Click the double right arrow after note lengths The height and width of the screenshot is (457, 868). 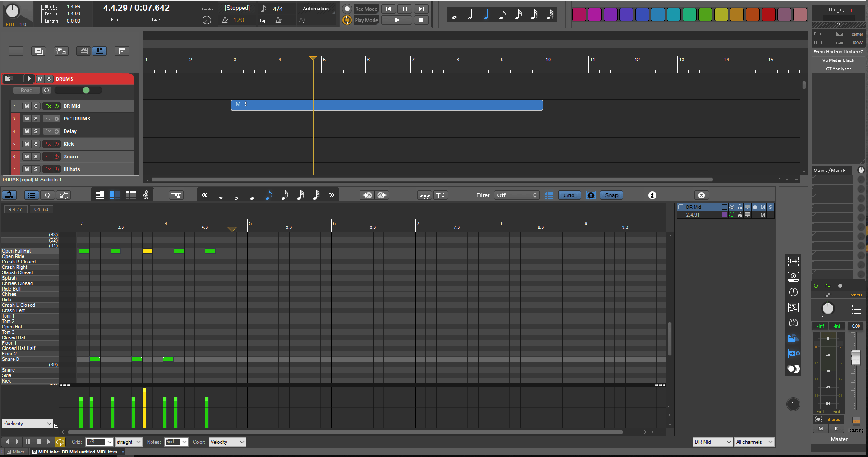pos(332,195)
